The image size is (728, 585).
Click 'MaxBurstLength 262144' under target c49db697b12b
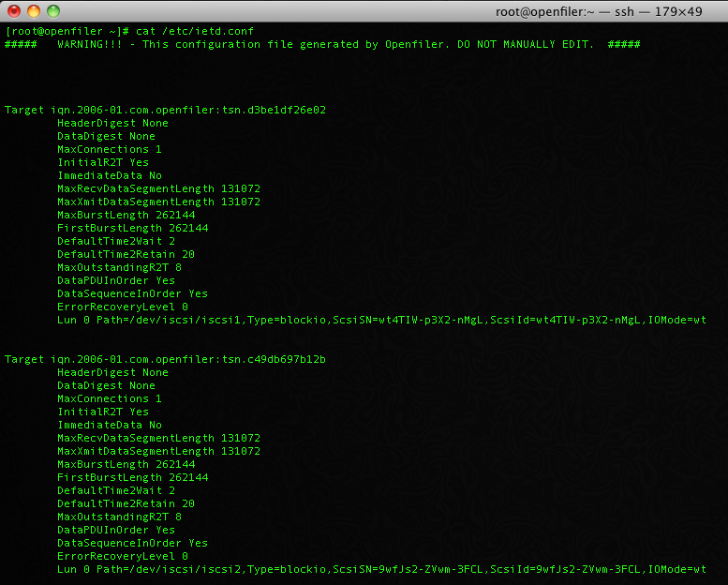pos(126,464)
